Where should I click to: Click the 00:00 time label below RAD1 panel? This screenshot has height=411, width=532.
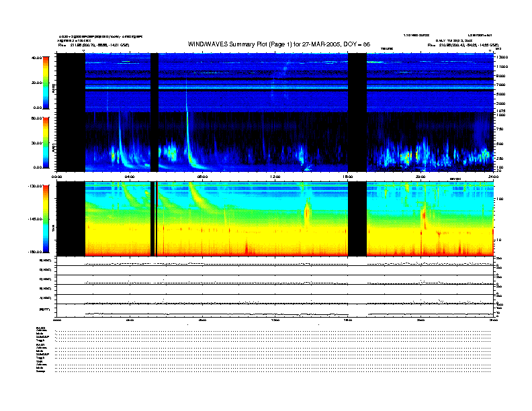(x=56, y=177)
